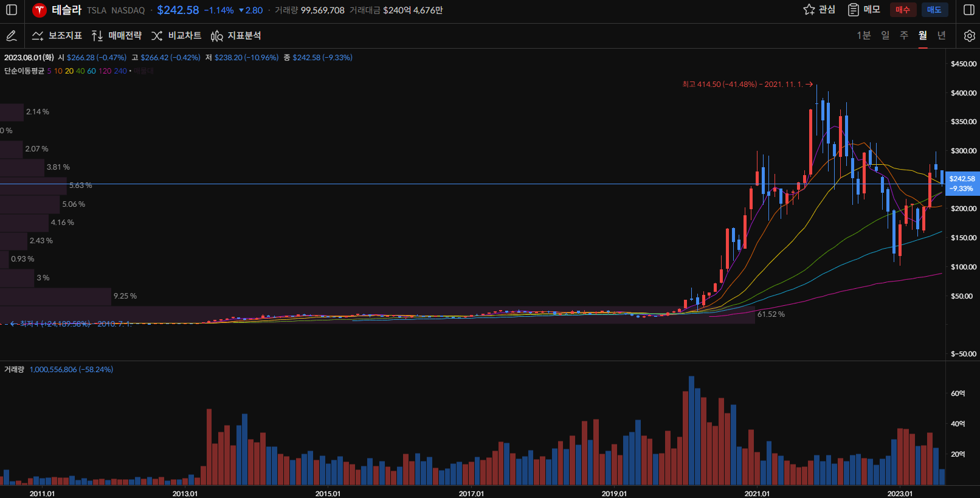Screen dimensions: 980x498
Task: Click the TSLA ticker symbol
Action: (97, 10)
